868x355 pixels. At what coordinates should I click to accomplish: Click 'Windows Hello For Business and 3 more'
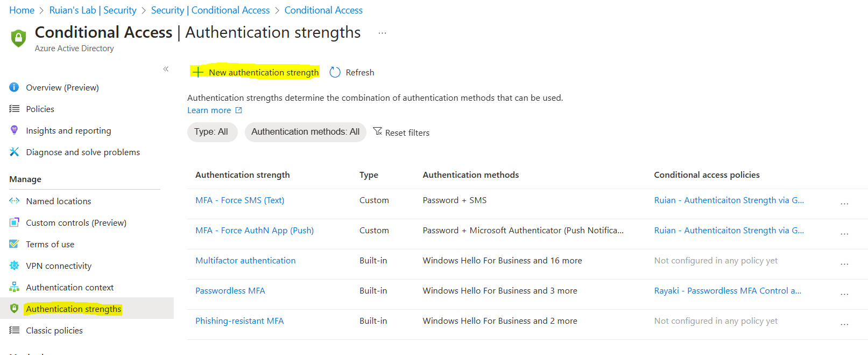coord(500,290)
